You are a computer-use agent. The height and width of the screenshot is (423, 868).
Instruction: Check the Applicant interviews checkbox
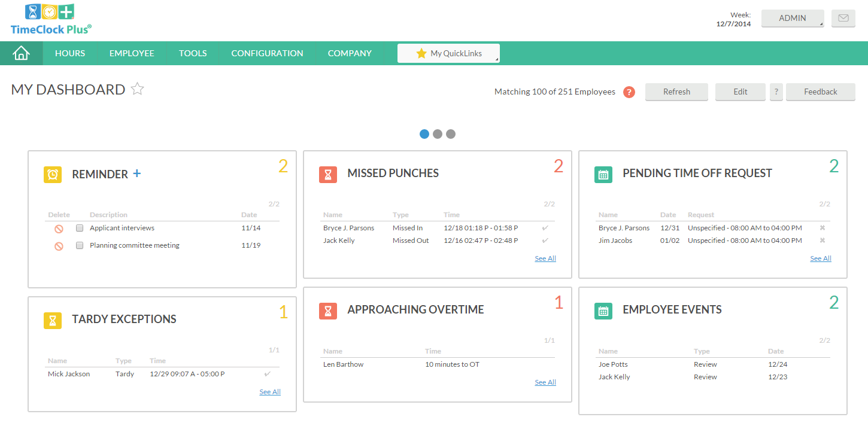80,228
